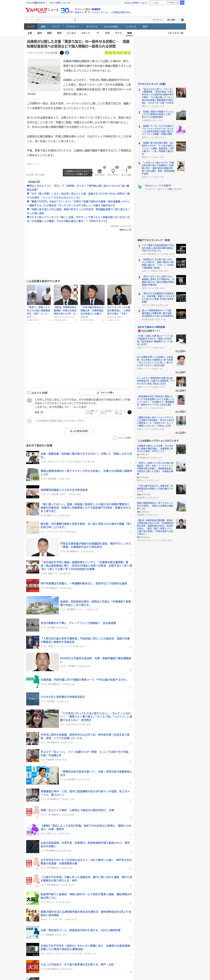This screenshot has width=210, height=980.
Task: Share the article on Facebook
Action: [x=67, y=53]
